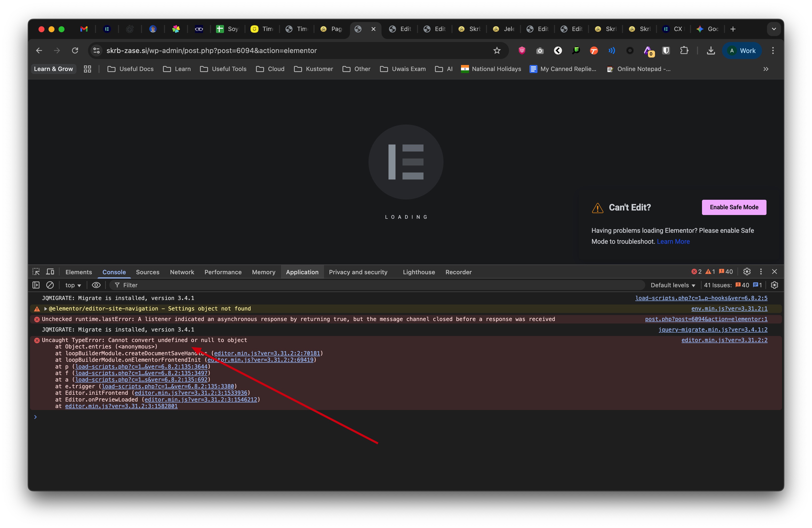812x528 pixels.
Task: Toggle the device toolbar icon
Action: click(x=50, y=272)
